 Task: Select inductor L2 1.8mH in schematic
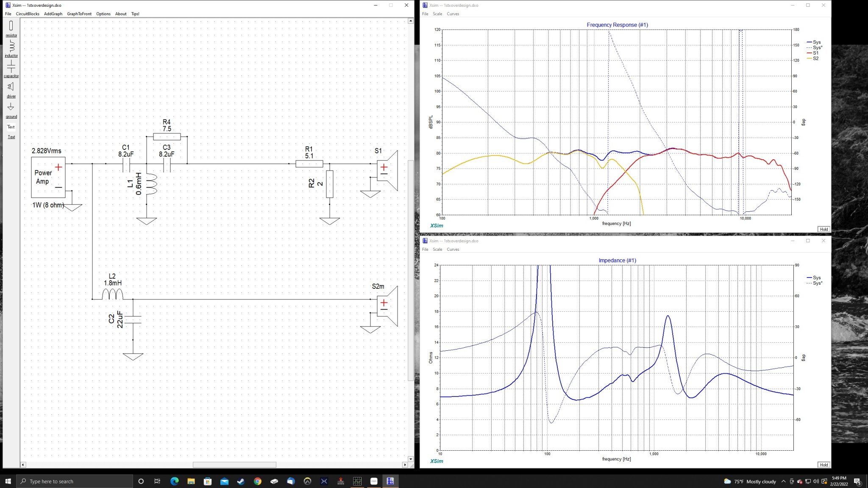(x=113, y=294)
